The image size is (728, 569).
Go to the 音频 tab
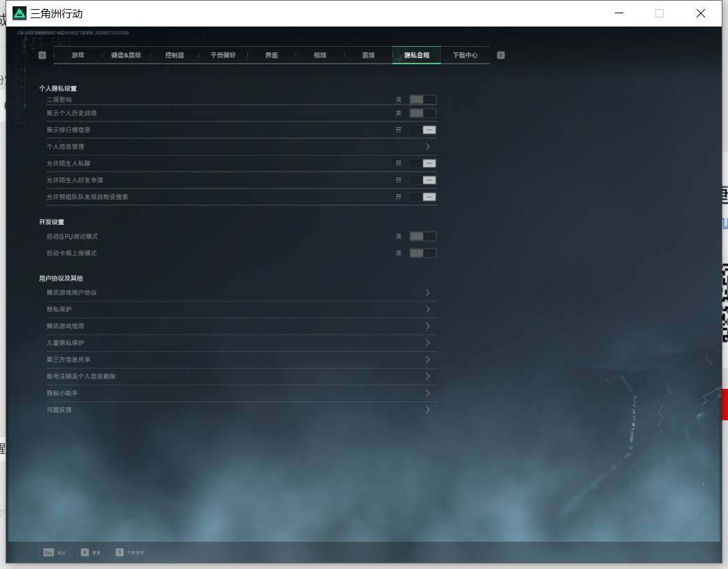pyautogui.click(x=368, y=55)
